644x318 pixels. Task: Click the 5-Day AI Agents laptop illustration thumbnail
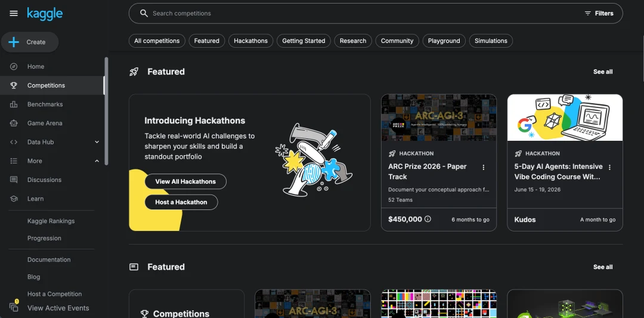coord(565,118)
